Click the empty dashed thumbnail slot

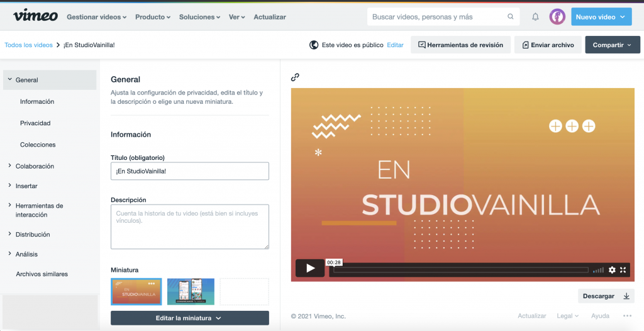tap(245, 291)
